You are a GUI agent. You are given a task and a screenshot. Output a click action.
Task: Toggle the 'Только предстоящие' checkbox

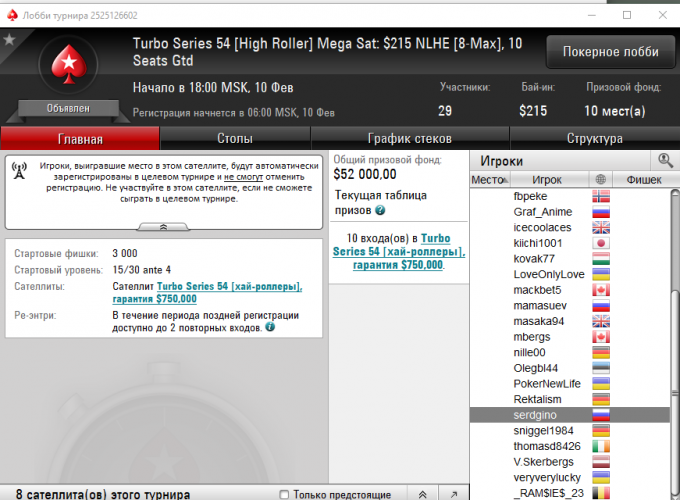click(x=284, y=494)
